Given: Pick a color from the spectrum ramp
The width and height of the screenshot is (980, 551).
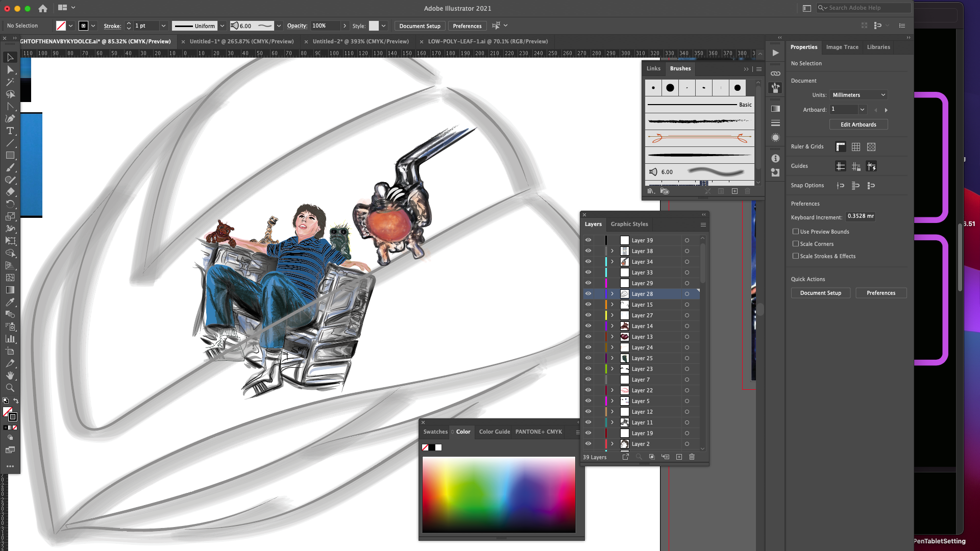Looking at the screenshot, I should pos(499,494).
